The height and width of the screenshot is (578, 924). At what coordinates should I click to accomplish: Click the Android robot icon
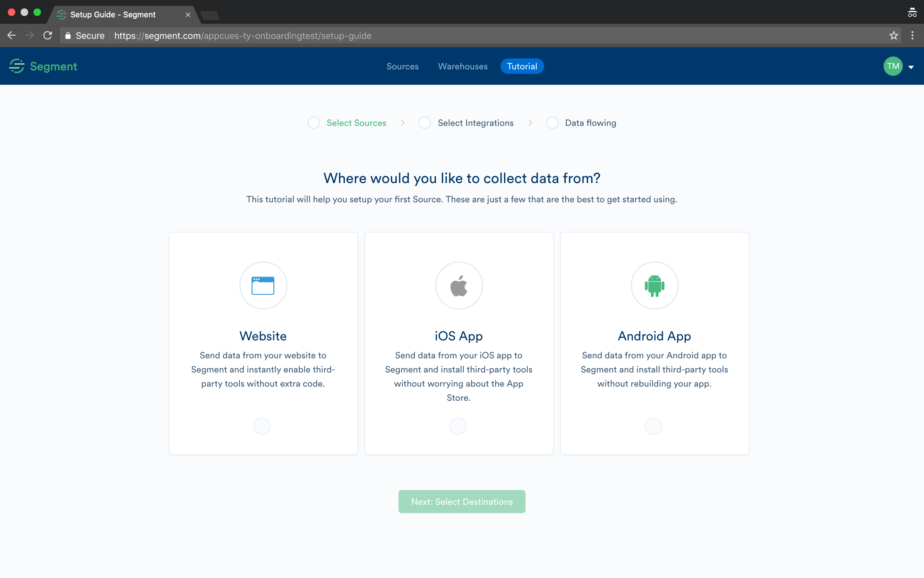(x=654, y=285)
